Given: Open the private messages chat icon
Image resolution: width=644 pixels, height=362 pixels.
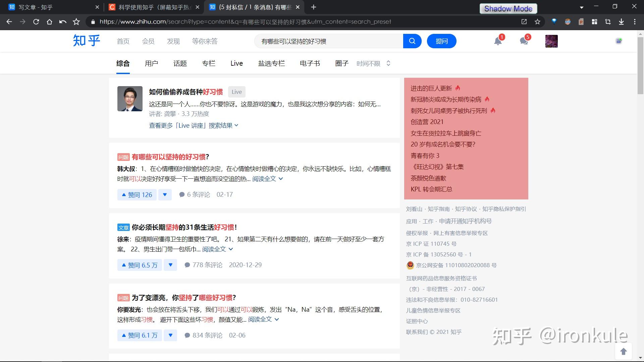Looking at the screenshot, I should tap(524, 41).
